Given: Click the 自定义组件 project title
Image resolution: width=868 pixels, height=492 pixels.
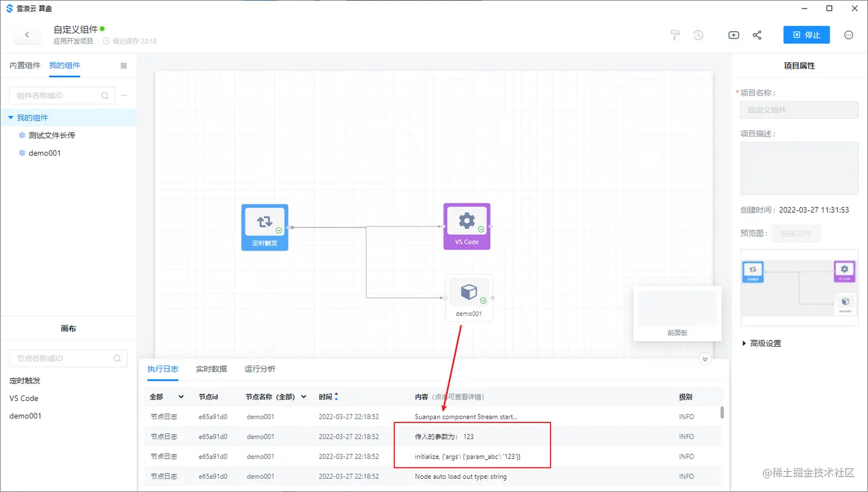Looking at the screenshot, I should click(x=76, y=29).
